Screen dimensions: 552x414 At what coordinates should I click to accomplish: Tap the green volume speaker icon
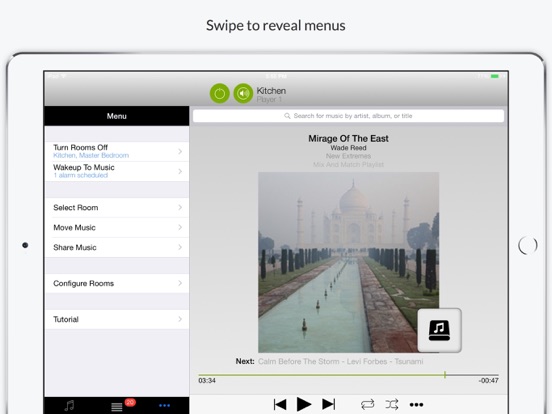point(243,94)
